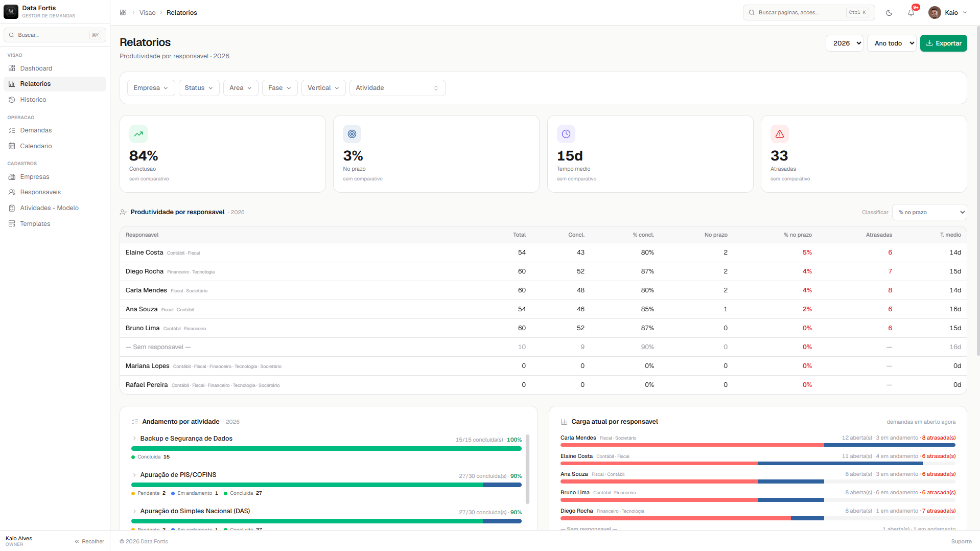
Task: Open the Classificar % no prazo dropdown
Action: 929,212
